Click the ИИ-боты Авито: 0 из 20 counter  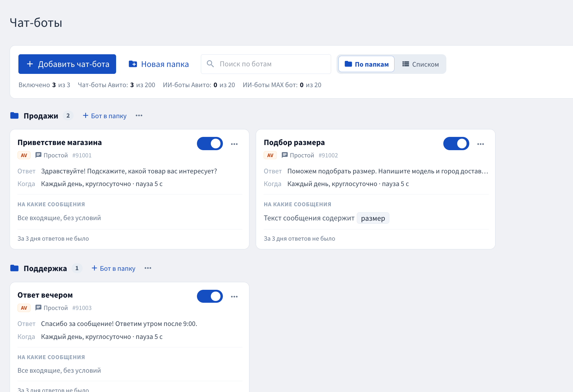tap(199, 85)
